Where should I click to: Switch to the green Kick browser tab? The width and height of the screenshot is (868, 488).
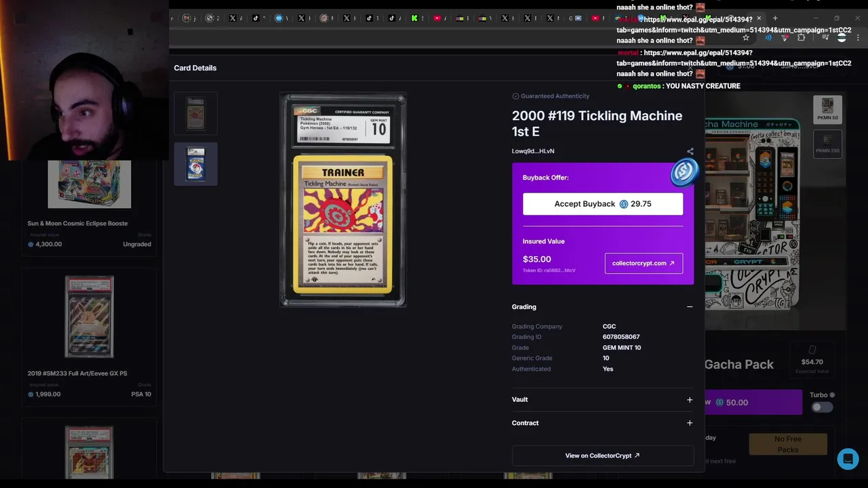[414, 18]
